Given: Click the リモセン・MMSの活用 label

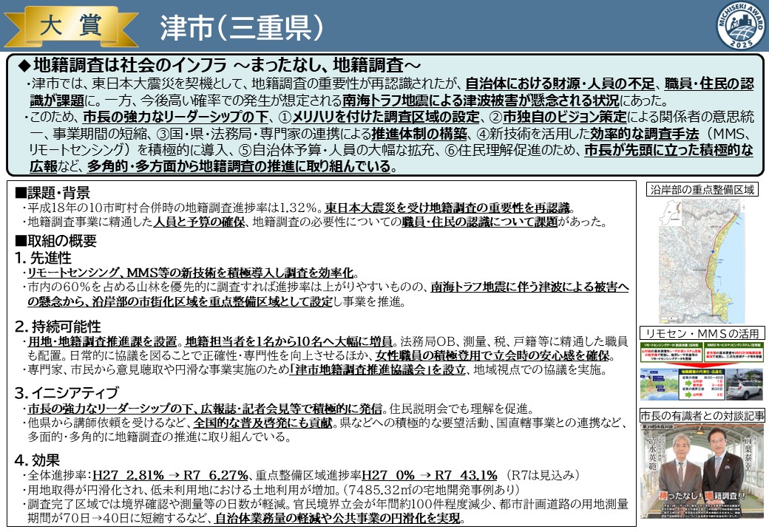Looking at the screenshot, I should click(702, 333).
